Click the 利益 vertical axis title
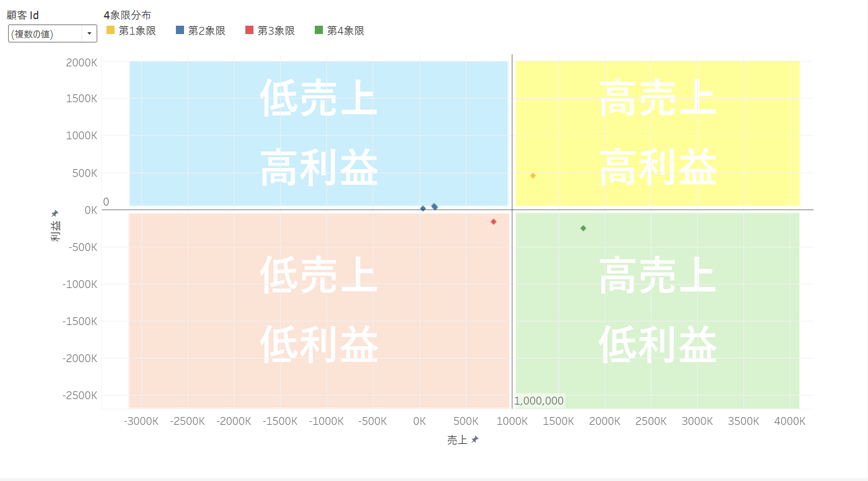The height and width of the screenshot is (481, 868). tap(56, 231)
